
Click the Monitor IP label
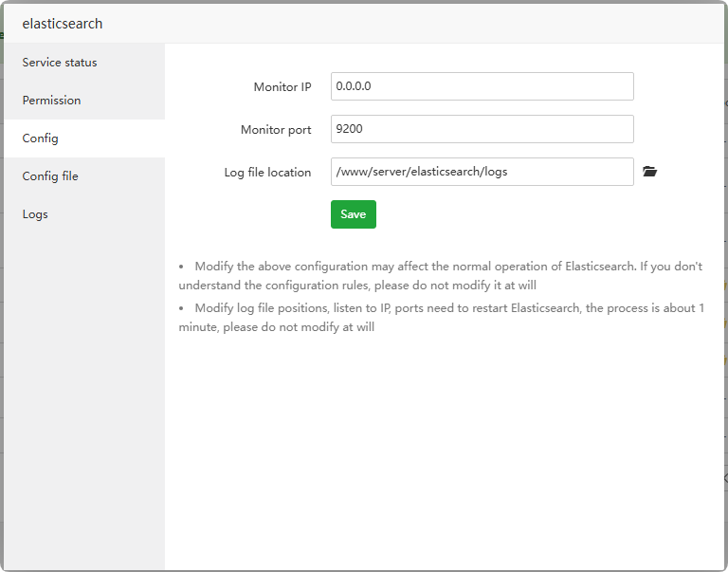pyautogui.click(x=282, y=87)
